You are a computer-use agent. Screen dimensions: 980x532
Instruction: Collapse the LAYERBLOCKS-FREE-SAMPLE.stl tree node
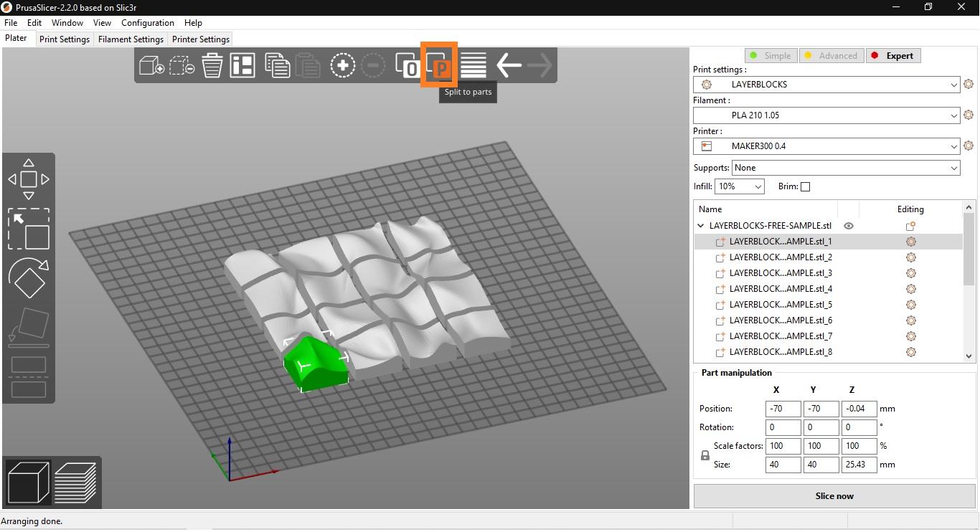click(701, 226)
